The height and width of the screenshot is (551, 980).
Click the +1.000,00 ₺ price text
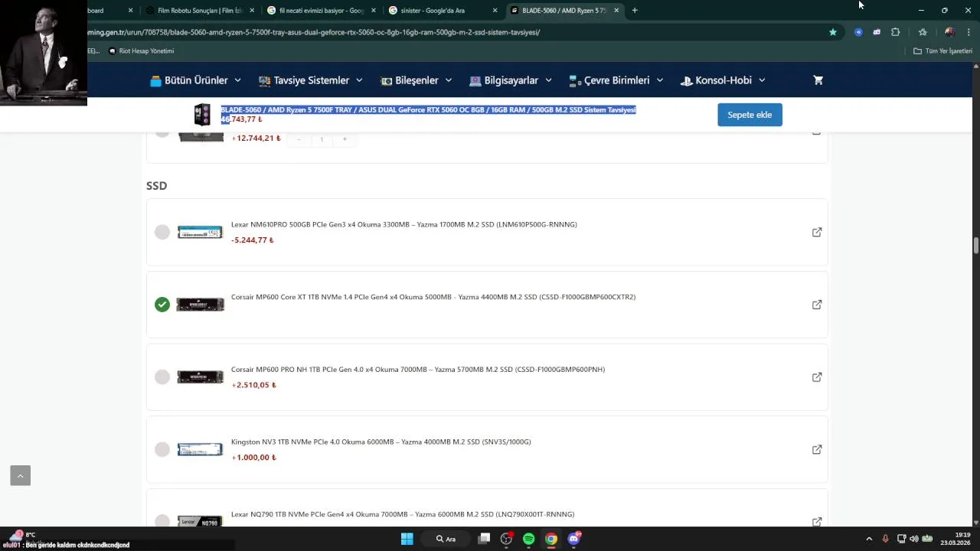coord(253,458)
